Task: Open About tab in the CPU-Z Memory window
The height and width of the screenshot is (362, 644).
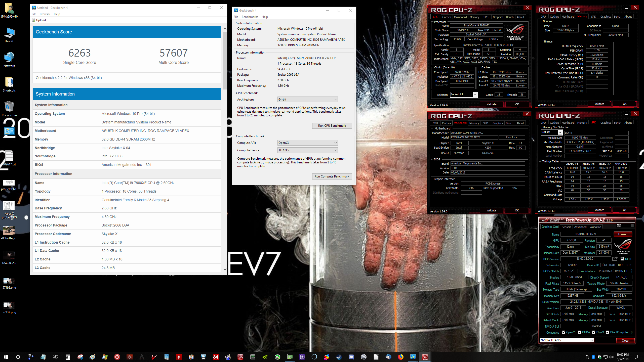Action: [x=628, y=17]
